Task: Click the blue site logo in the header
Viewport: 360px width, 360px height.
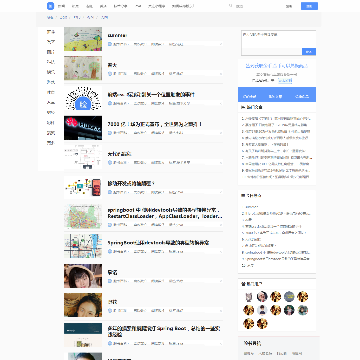Action: pyautogui.click(x=50, y=6)
